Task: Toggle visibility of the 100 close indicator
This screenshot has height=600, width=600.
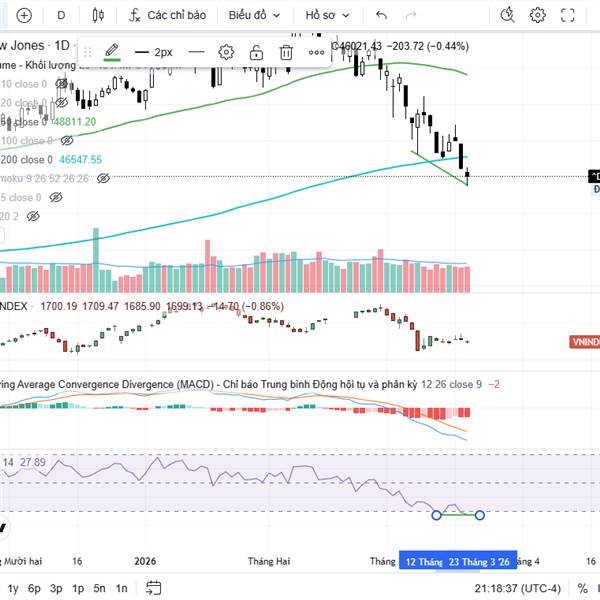Action: 67,140
